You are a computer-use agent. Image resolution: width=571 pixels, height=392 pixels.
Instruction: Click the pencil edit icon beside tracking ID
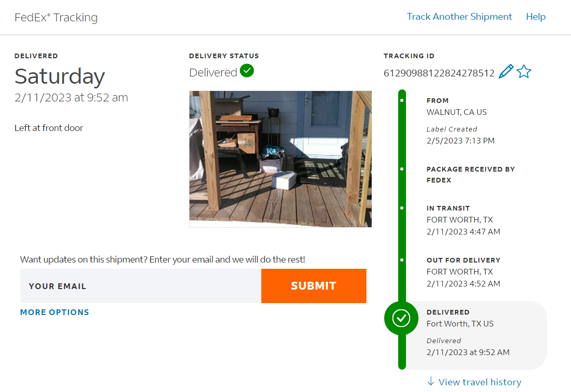505,72
